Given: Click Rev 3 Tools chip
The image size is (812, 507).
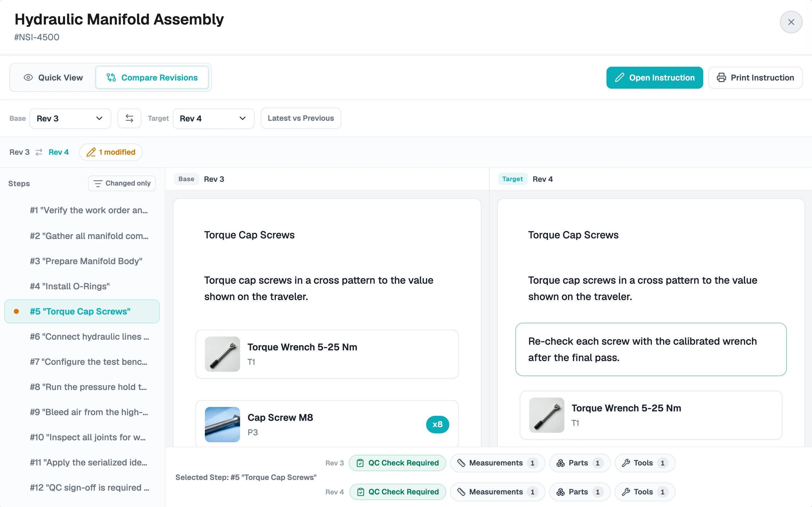Looking at the screenshot, I should click(x=645, y=463).
